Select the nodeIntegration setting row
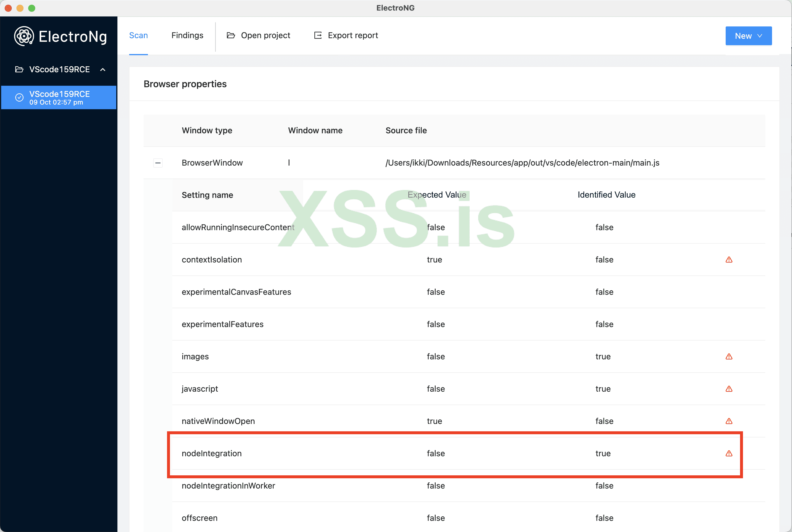This screenshot has height=532, width=792. click(212, 453)
